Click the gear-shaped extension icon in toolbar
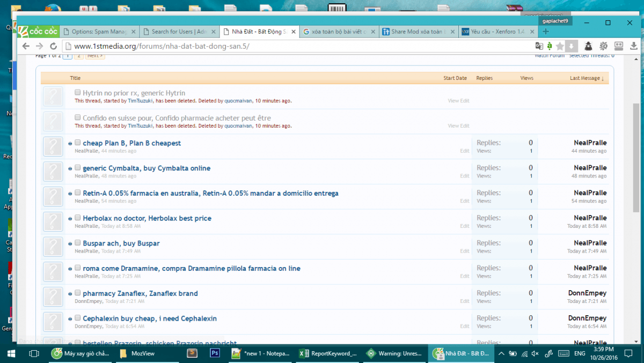 pyautogui.click(x=603, y=46)
